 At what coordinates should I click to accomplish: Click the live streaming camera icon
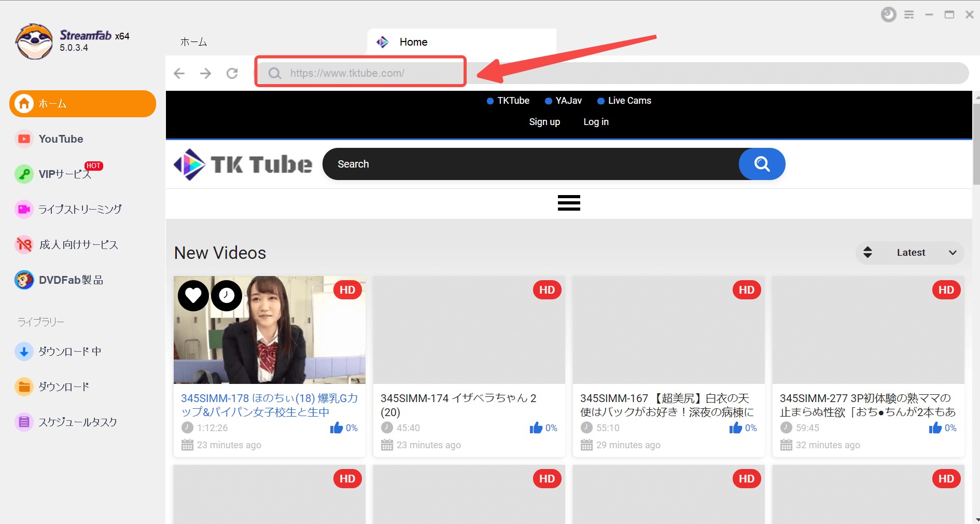tap(24, 209)
